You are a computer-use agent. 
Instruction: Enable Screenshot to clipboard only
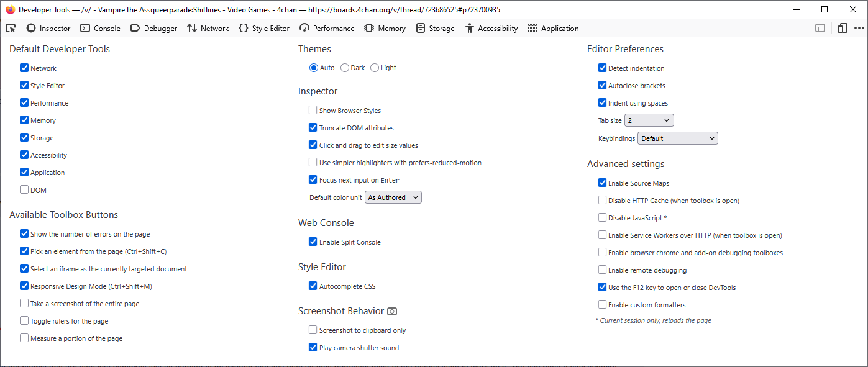(x=313, y=330)
